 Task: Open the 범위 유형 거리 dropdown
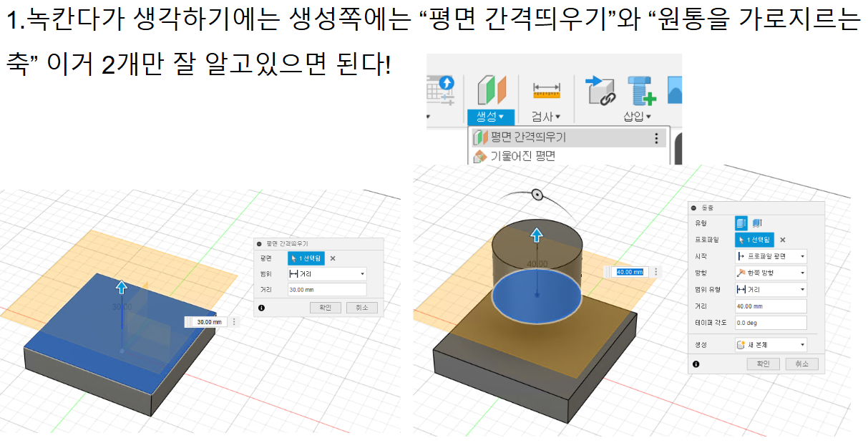click(771, 290)
